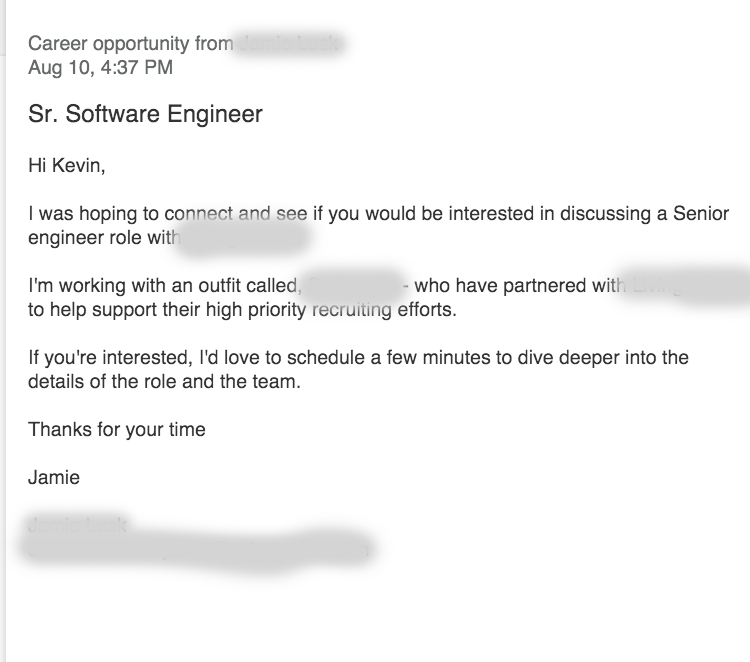Click the "engineer role with" text
This screenshot has height=662, width=750.
coord(104,238)
